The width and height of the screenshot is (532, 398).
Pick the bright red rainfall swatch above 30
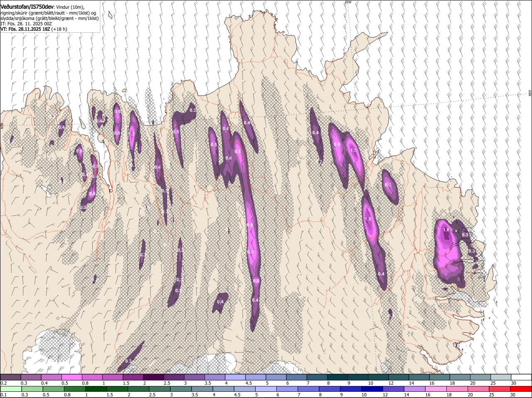(x=521, y=389)
